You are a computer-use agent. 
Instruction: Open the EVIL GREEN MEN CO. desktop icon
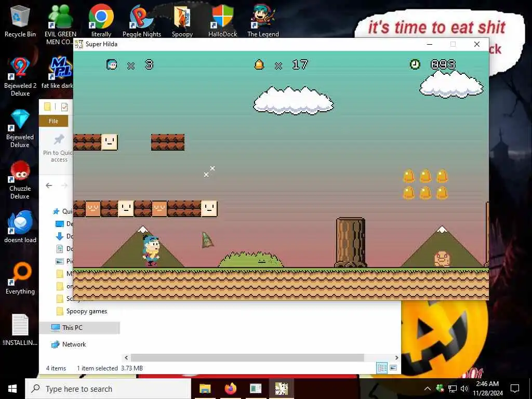click(60, 24)
